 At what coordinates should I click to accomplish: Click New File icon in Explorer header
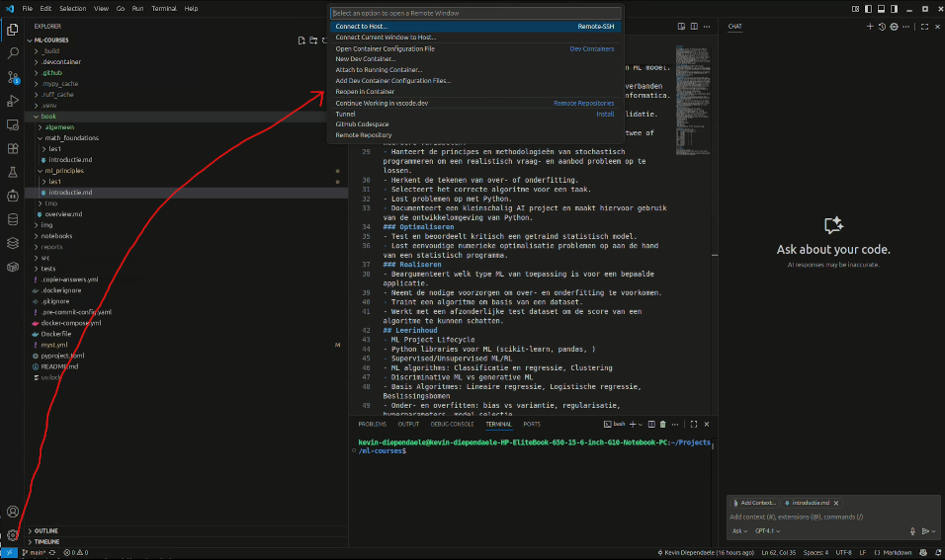click(301, 40)
